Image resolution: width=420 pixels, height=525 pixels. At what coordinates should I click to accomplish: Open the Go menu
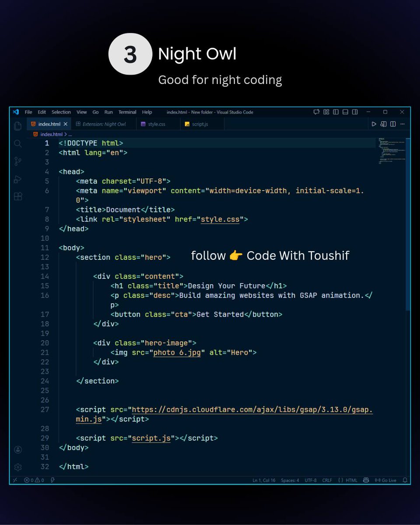pyautogui.click(x=95, y=112)
